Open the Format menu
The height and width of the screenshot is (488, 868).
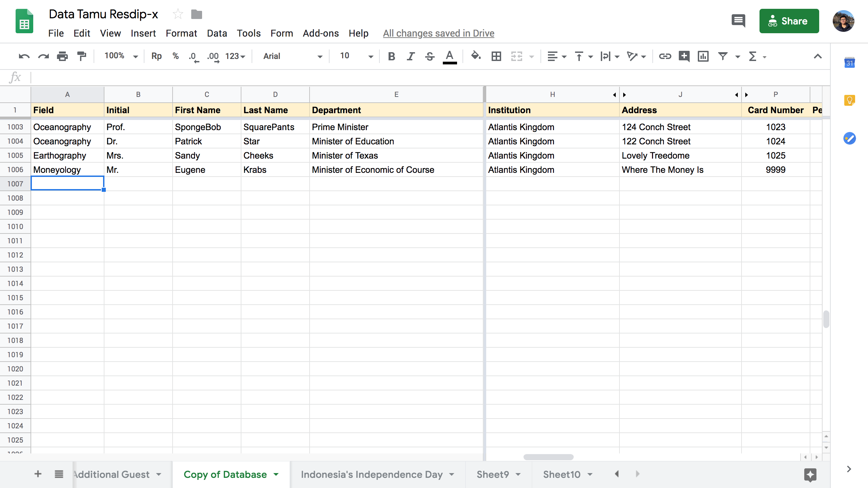(x=181, y=33)
